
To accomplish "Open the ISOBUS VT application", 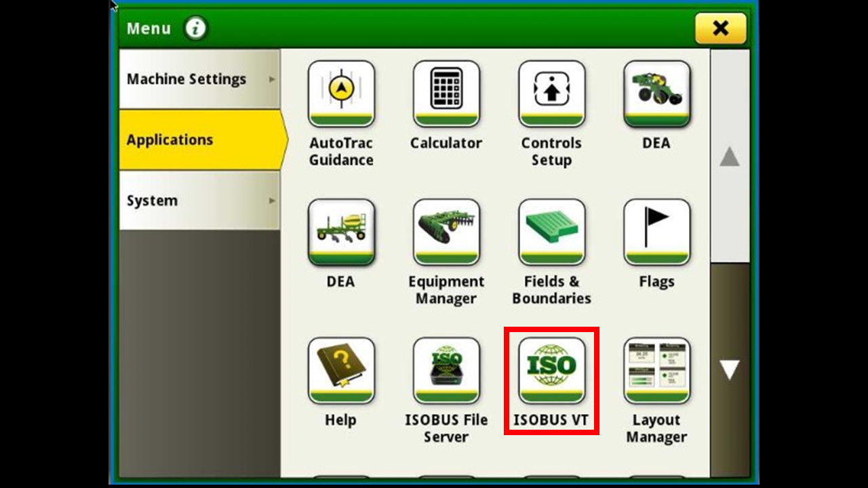I will click(551, 370).
